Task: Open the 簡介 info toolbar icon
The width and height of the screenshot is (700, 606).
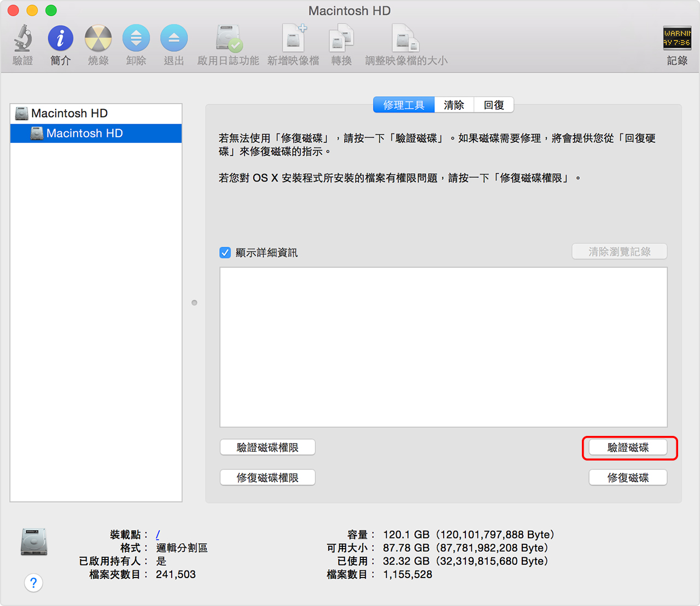Action: tap(60, 38)
